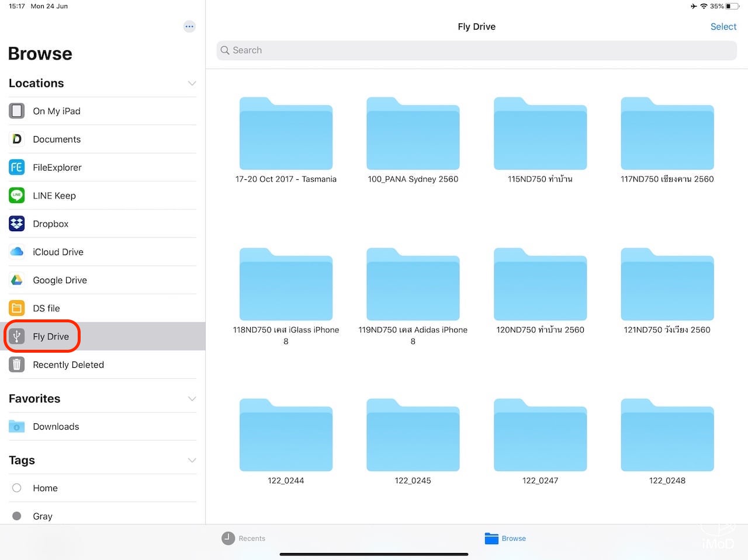Open the DS file location icon
The image size is (748, 560).
coord(16,308)
